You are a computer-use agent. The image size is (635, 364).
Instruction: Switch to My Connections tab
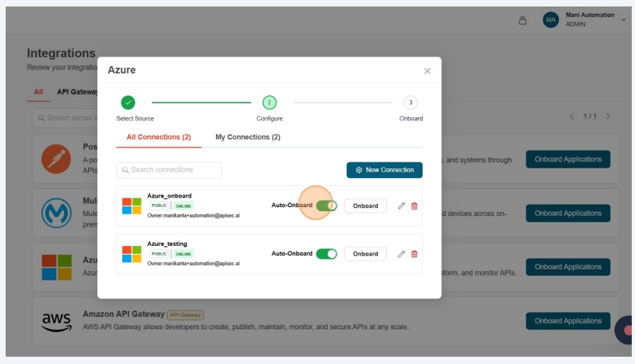click(248, 138)
